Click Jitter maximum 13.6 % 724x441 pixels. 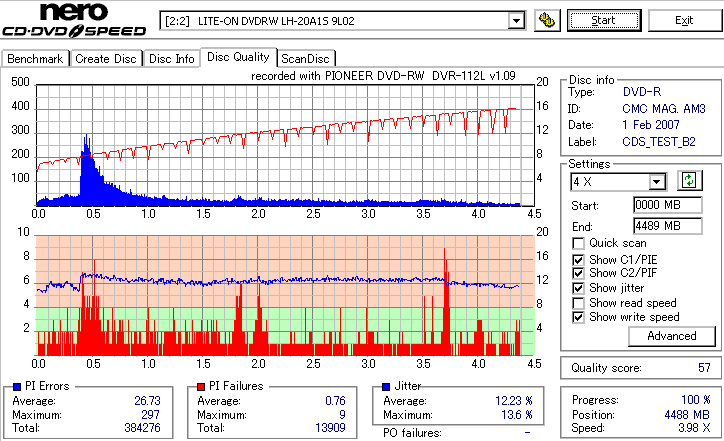click(x=517, y=415)
